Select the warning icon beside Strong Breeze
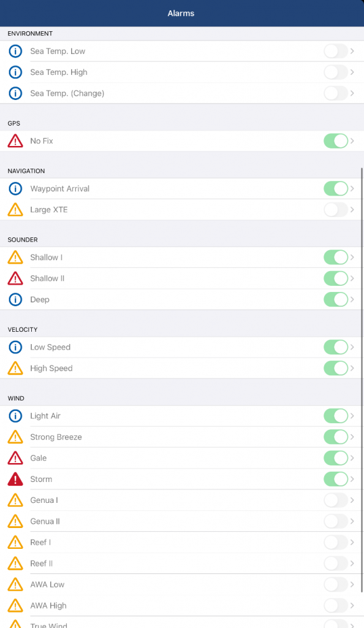 [x=15, y=437]
